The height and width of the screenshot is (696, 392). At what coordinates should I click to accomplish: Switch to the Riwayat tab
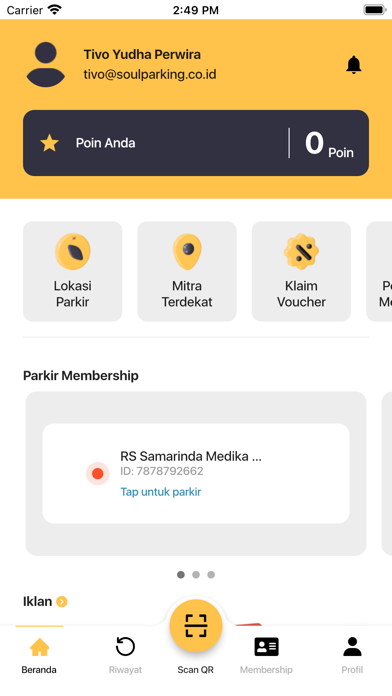pyautogui.click(x=125, y=655)
